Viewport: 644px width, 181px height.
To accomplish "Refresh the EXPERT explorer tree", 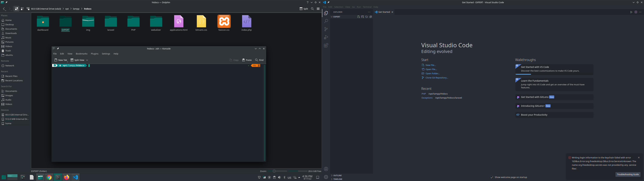I will click(x=366, y=17).
